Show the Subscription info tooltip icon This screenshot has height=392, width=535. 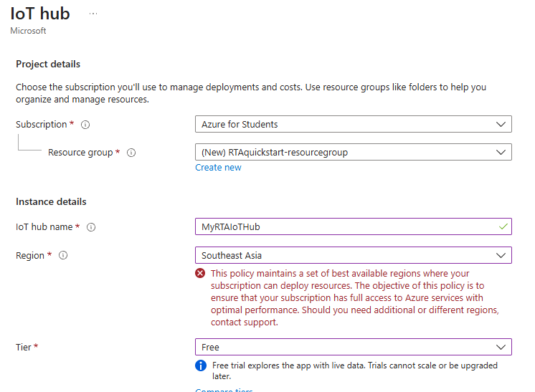tap(85, 125)
